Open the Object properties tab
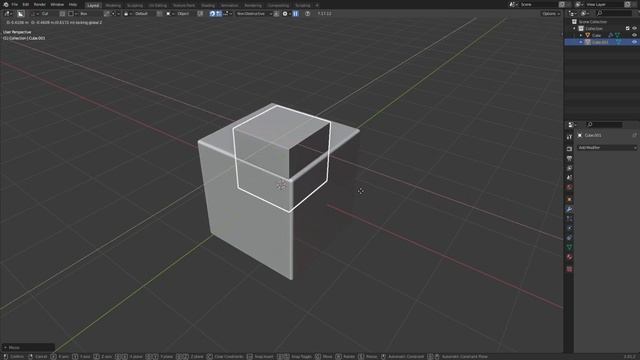 (x=569, y=200)
